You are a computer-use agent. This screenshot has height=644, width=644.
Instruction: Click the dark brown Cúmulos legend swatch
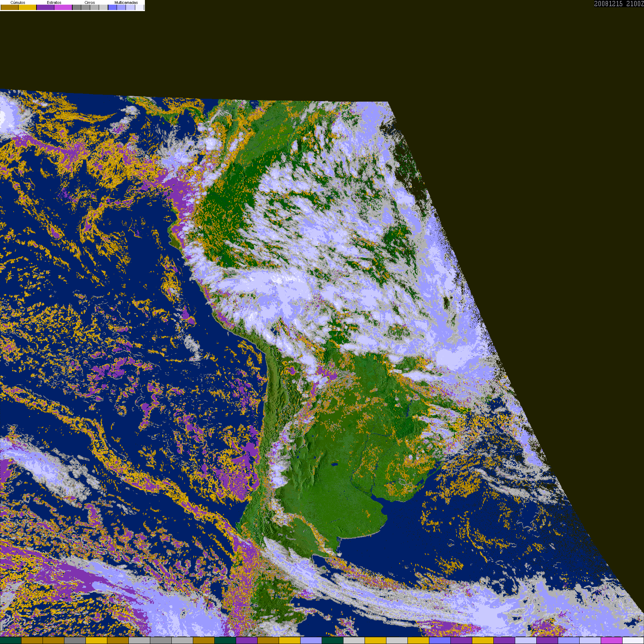[10, 7]
